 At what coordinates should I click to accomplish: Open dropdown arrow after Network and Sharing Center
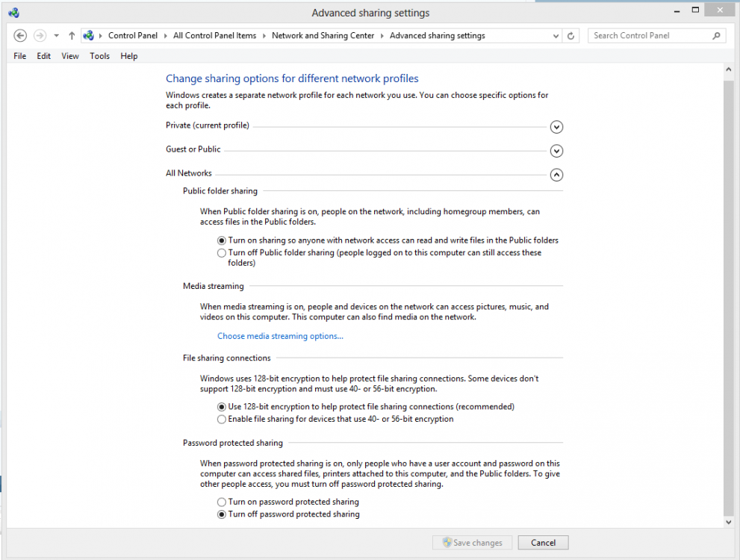[x=382, y=35]
